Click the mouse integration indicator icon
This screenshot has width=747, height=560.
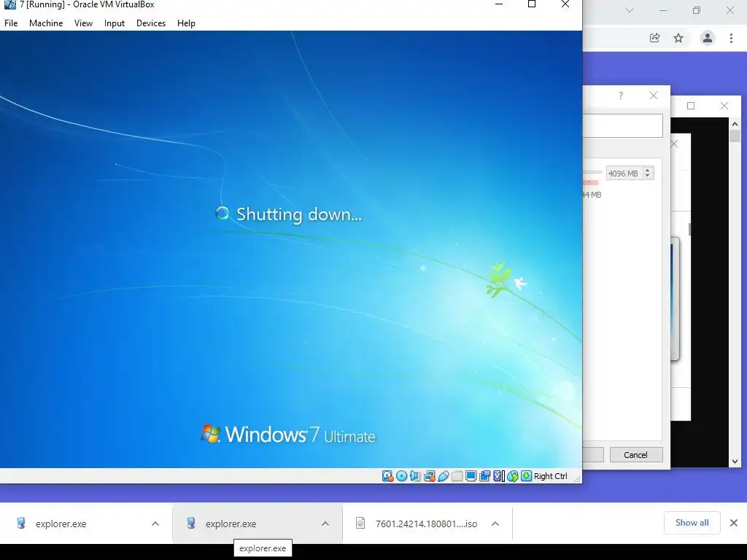pyautogui.click(x=513, y=475)
